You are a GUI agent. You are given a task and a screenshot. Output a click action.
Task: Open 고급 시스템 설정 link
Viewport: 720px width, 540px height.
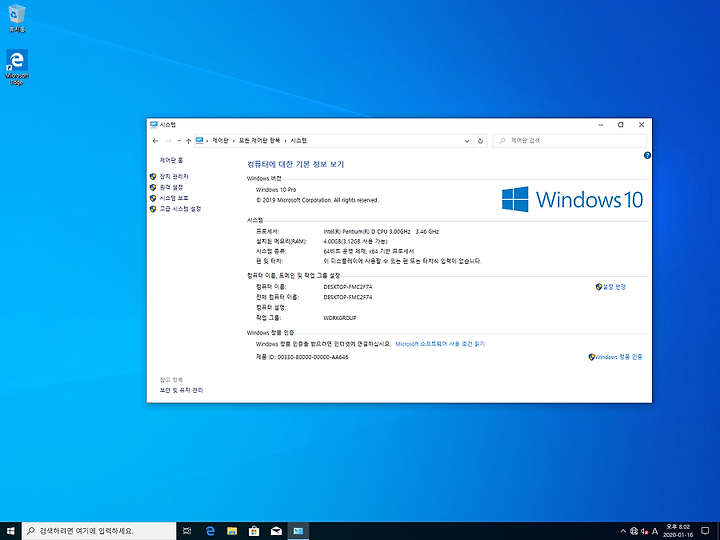point(180,209)
